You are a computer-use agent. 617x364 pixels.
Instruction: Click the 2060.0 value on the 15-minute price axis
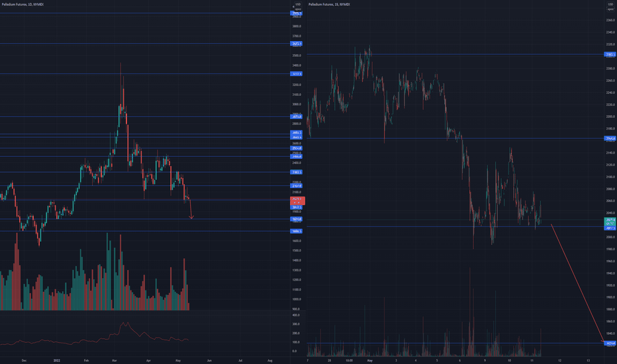point(610,201)
